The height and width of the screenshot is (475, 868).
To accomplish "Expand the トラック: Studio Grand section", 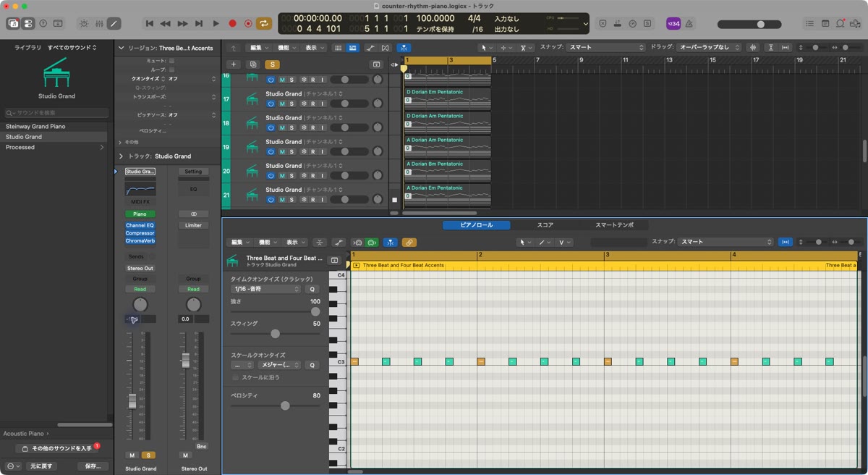I will point(121,156).
